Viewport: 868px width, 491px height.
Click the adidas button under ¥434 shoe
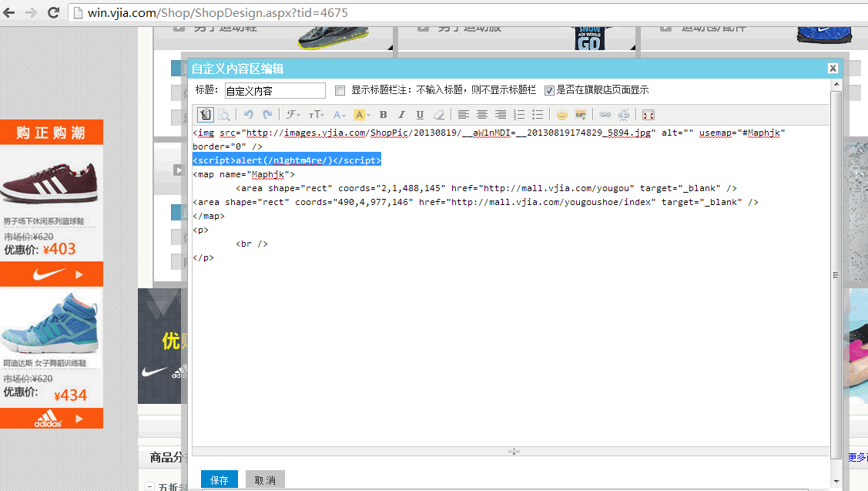pos(52,419)
